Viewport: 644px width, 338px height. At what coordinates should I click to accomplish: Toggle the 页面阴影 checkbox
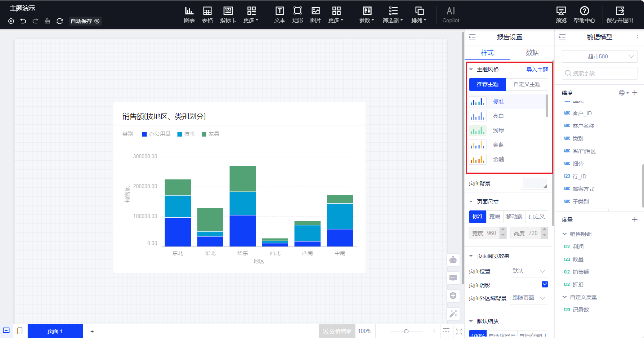click(x=545, y=284)
